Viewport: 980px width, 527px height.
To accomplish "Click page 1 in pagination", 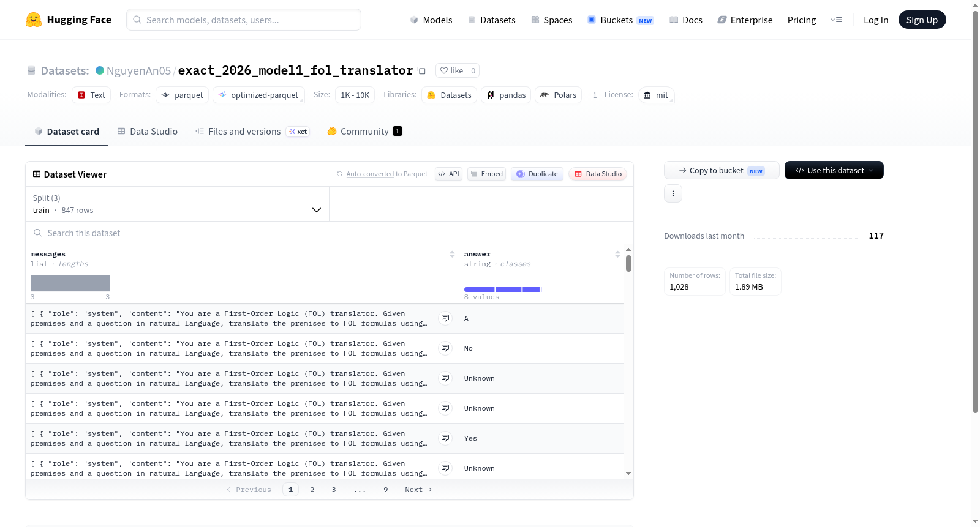I will (x=290, y=490).
